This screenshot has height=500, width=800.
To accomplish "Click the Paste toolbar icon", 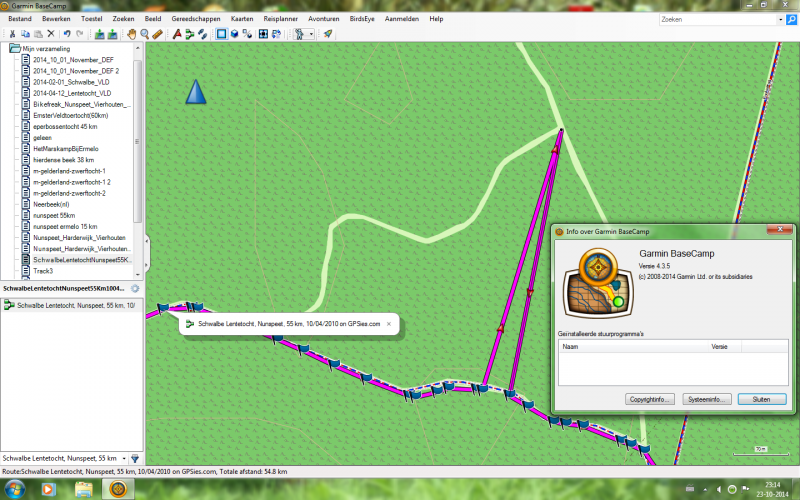I will (38, 34).
